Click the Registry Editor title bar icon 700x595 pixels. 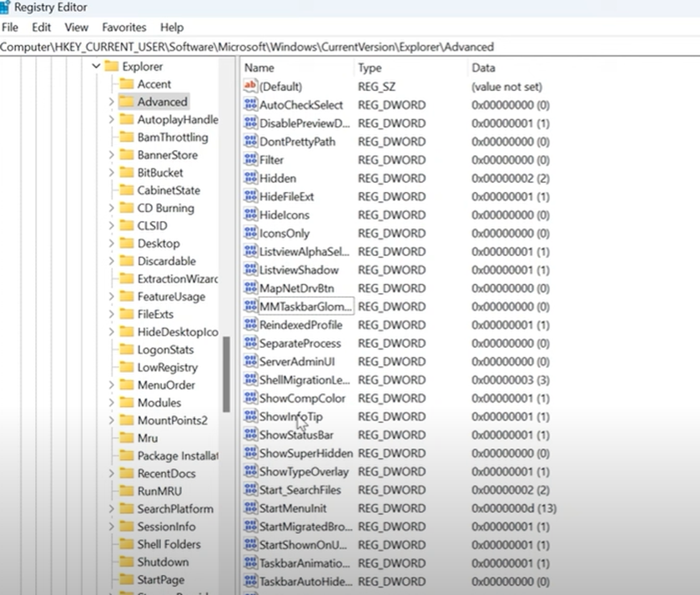(7, 8)
